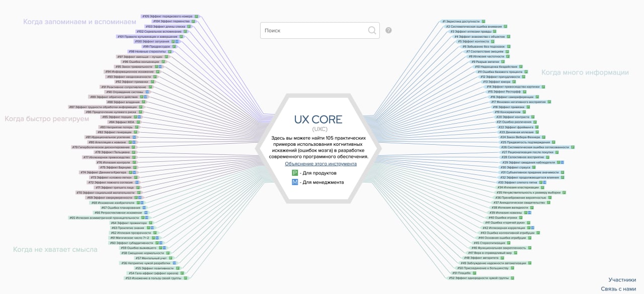Click the green P badge on #105 Эффект порядкового номера
Image resolution: width=644 pixels, height=294 pixels.
coord(196,17)
